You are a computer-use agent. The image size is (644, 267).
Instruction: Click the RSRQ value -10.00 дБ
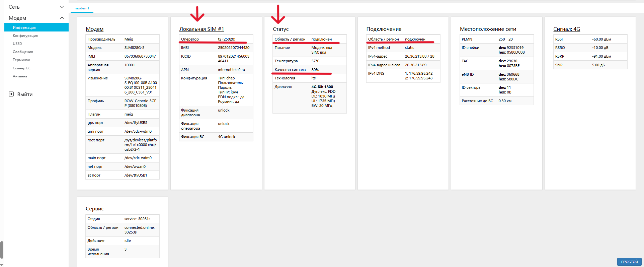pyautogui.click(x=600, y=48)
